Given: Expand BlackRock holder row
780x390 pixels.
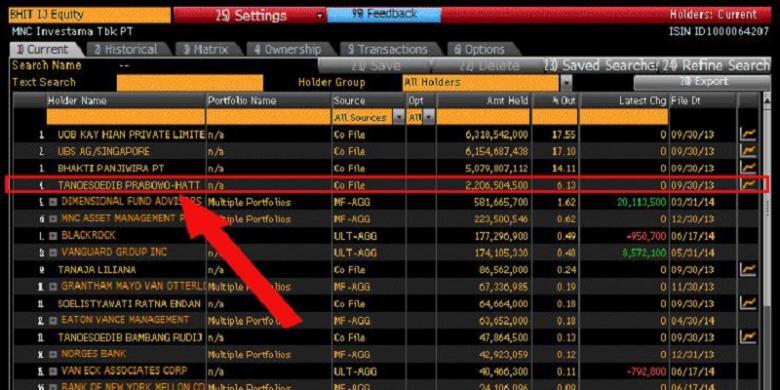Looking at the screenshot, I should click(53, 236).
